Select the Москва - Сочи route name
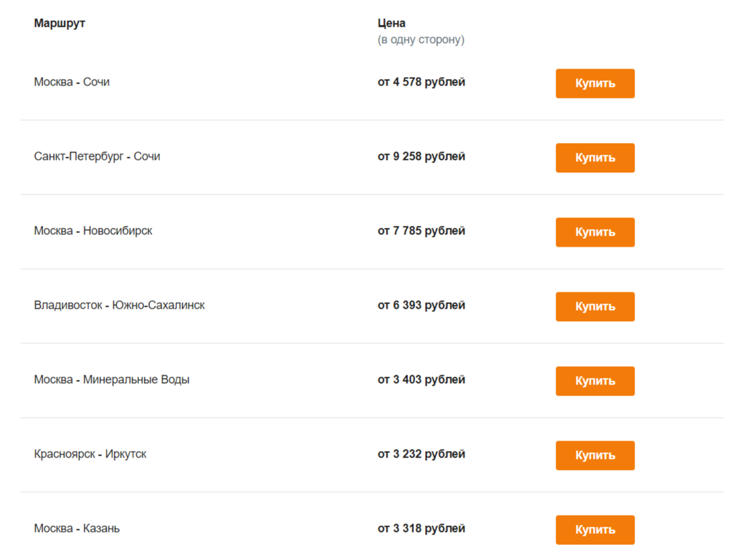 (x=72, y=82)
